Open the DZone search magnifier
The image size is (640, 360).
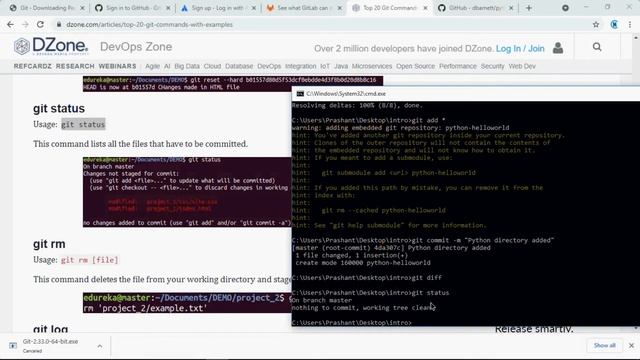(x=597, y=47)
